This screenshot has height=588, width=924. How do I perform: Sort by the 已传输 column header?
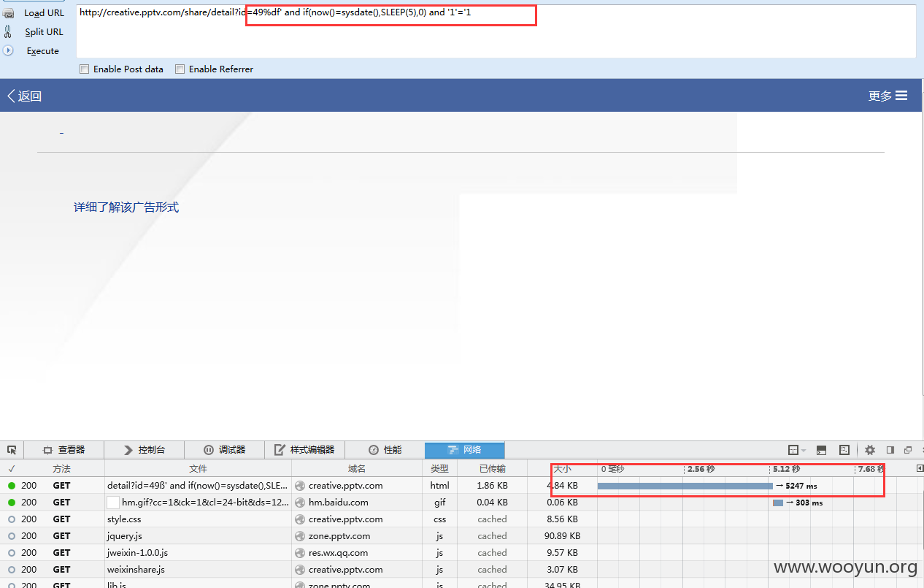493,469
